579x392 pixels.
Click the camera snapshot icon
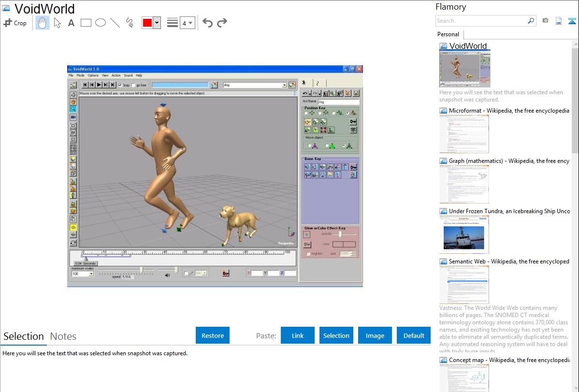click(545, 21)
